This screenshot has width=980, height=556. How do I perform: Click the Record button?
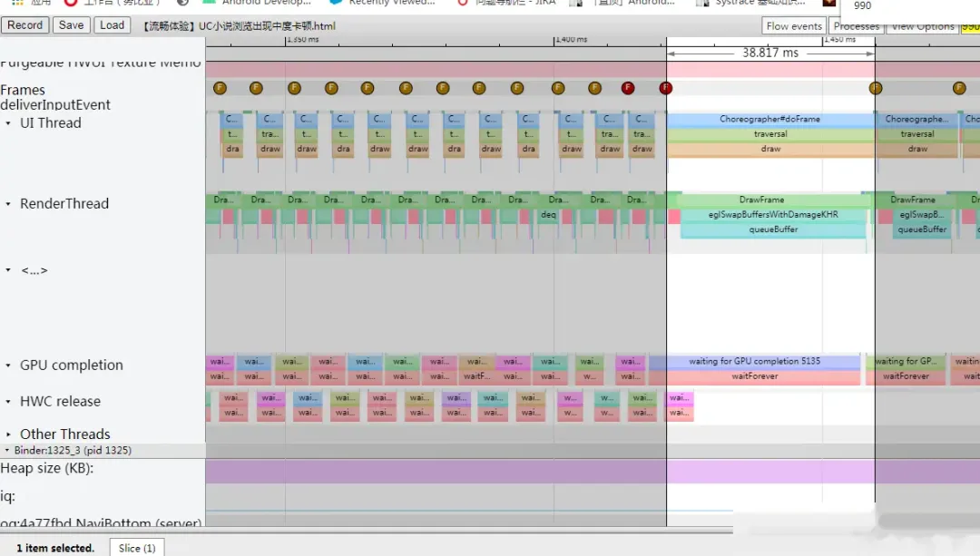(x=25, y=25)
